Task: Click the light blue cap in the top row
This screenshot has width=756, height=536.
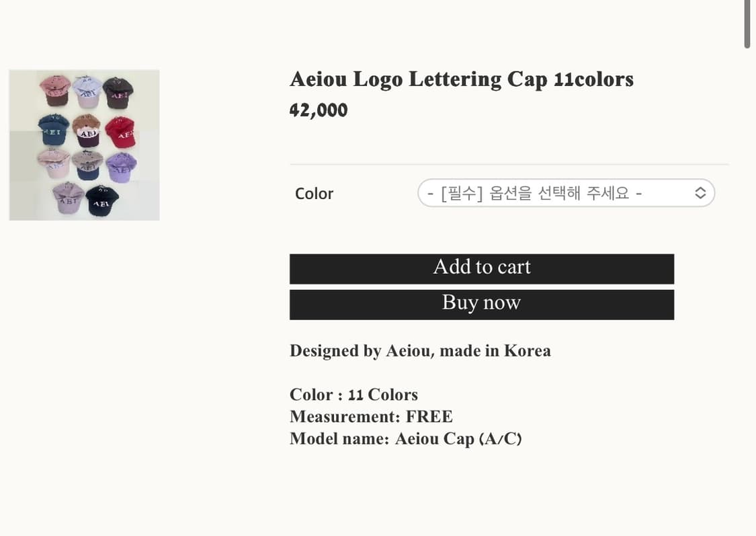Action: click(85, 92)
